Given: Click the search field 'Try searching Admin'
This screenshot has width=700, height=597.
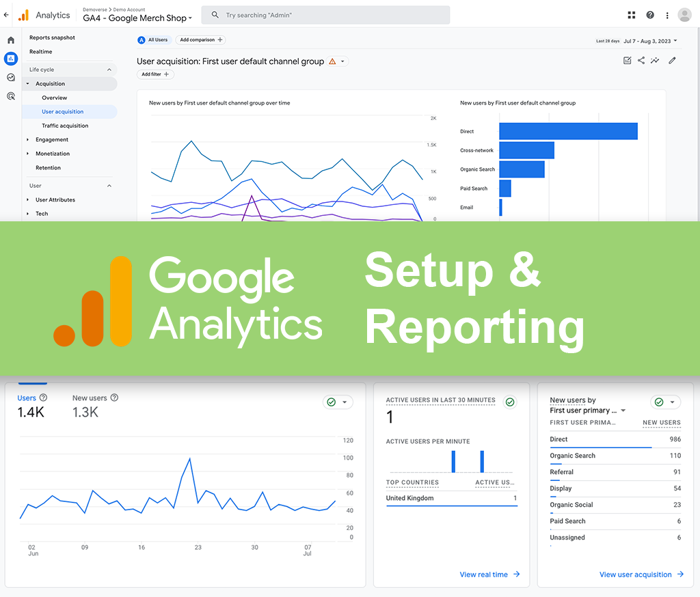Looking at the screenshot, I should tap(325, 15).
